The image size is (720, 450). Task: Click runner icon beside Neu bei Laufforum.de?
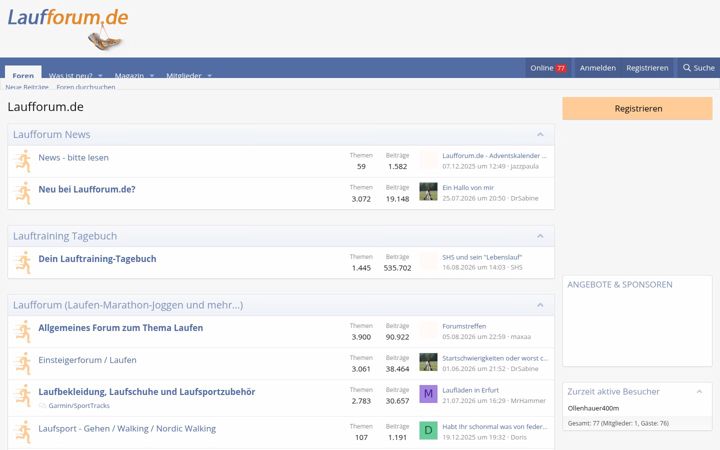pos(23,193)
